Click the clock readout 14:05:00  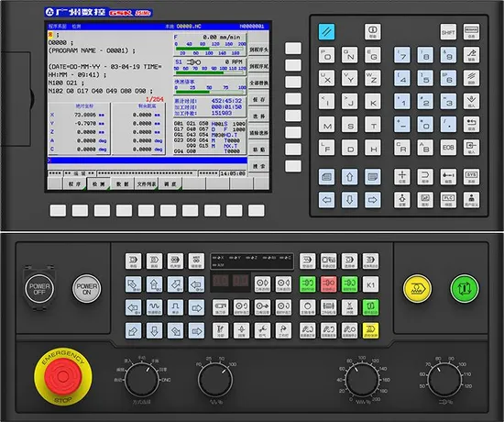[x=233, y=173]
